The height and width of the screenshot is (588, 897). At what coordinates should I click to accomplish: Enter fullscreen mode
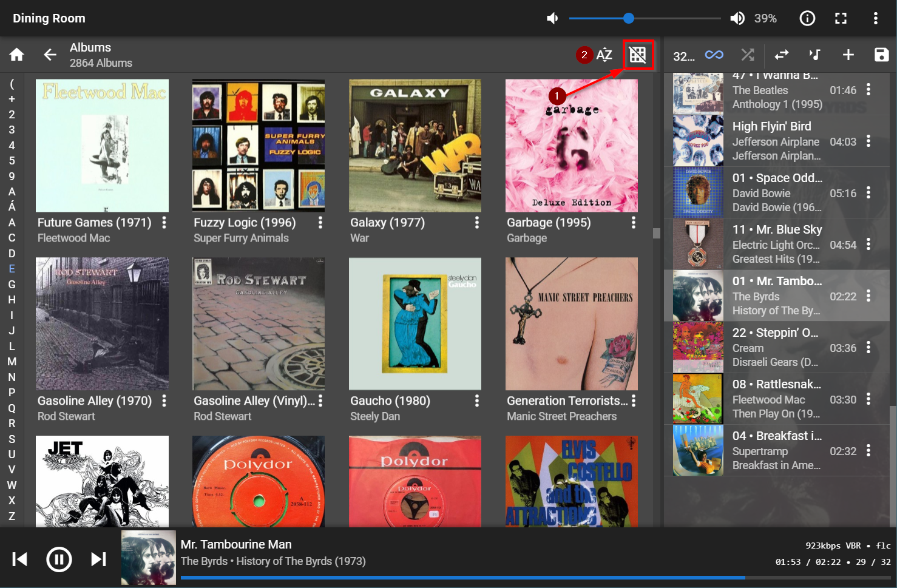(x=841, y=18)
